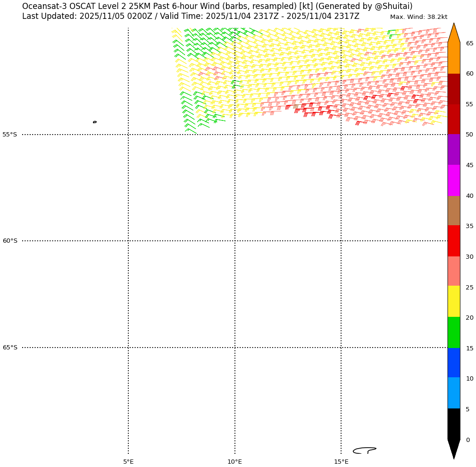Click the yellow 20-25 kt colorbar segment
This screenshot has width=476, height=467.
coord(453,301)
